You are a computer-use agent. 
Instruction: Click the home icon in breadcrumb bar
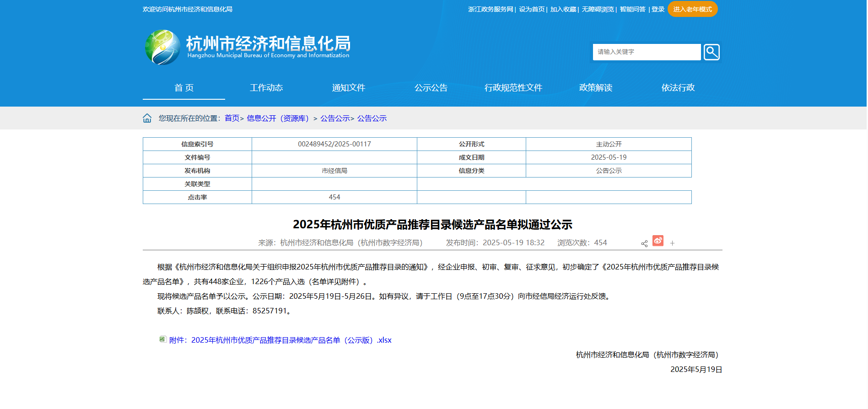point(147,118)
